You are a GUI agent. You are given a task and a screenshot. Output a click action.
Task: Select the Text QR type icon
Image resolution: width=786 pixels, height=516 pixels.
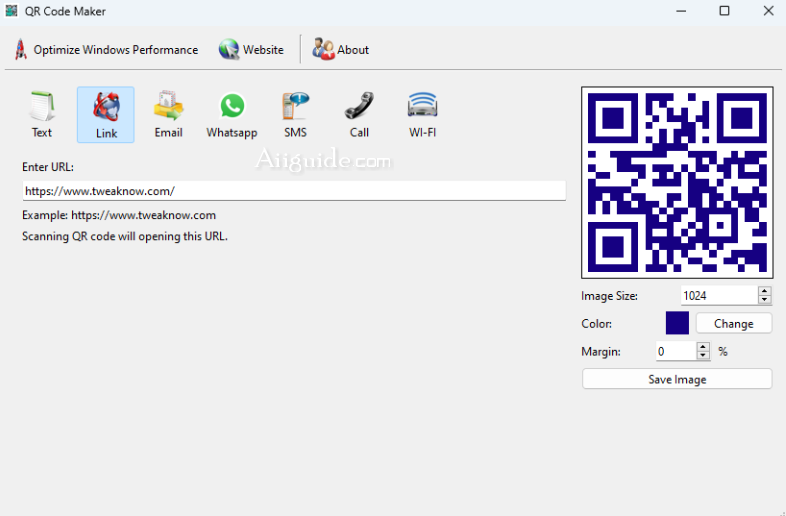tap(42, 115)
